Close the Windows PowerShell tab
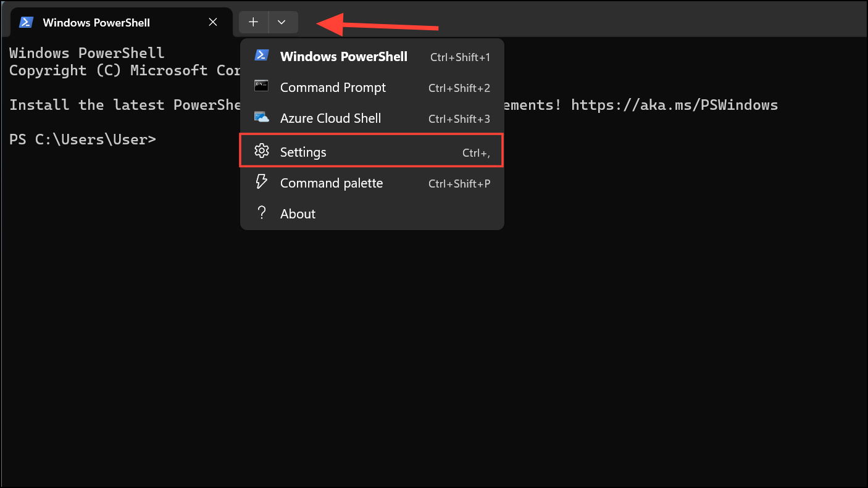 coord(213,22)
